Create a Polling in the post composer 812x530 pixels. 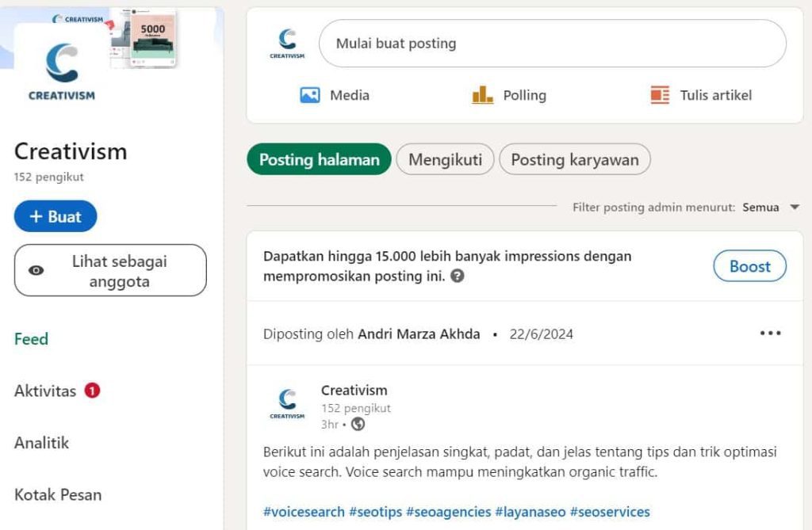pyautogui.click(x=510, y=95)
